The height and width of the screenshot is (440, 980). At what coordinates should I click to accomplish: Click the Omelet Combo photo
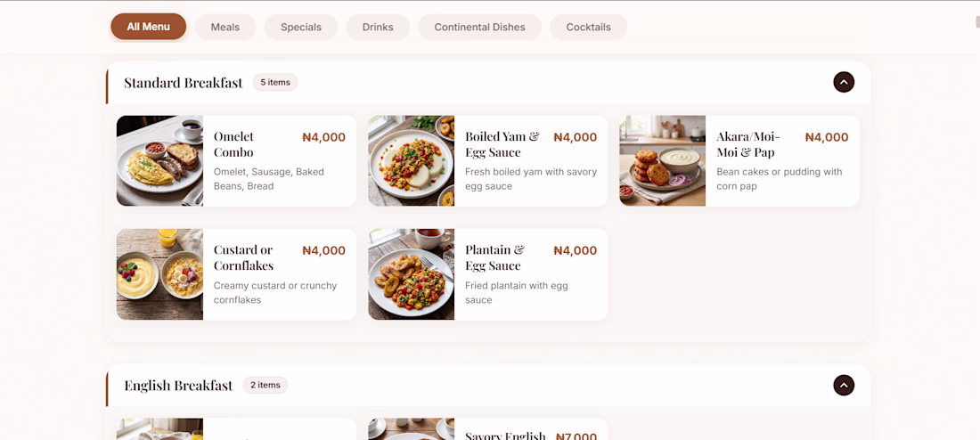(x=159, y=161)
